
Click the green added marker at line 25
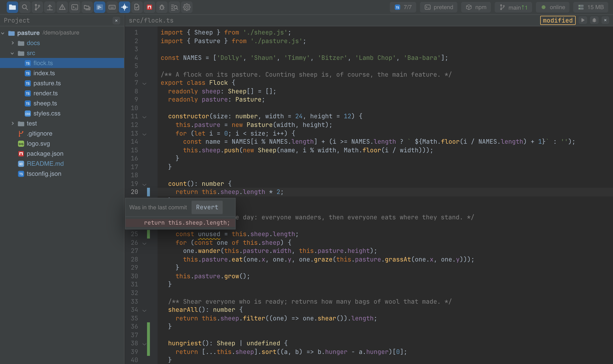pyautogui.click(x=148, y=234)
